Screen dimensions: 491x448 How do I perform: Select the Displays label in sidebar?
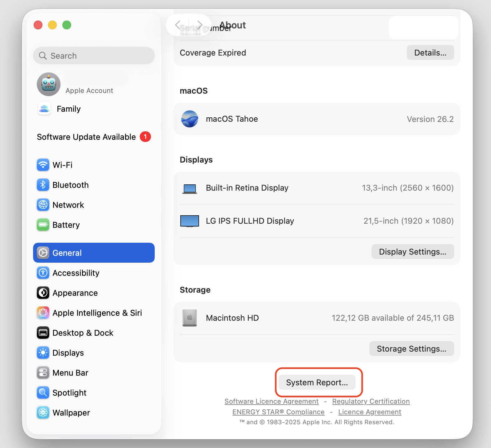[x=68, y=353]
